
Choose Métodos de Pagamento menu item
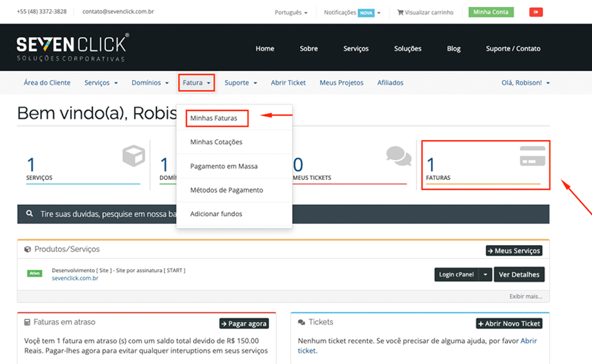[x=226, y=190]
